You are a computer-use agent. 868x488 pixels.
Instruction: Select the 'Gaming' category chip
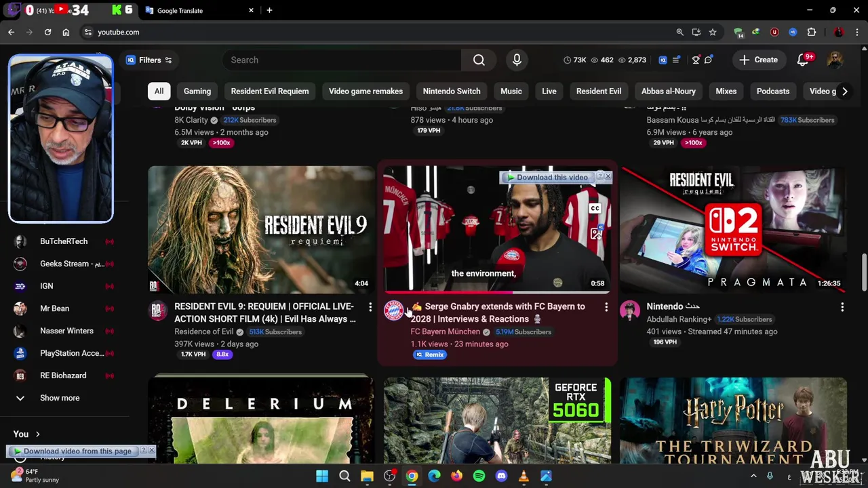pyautogui.click(x=197, y=91)
